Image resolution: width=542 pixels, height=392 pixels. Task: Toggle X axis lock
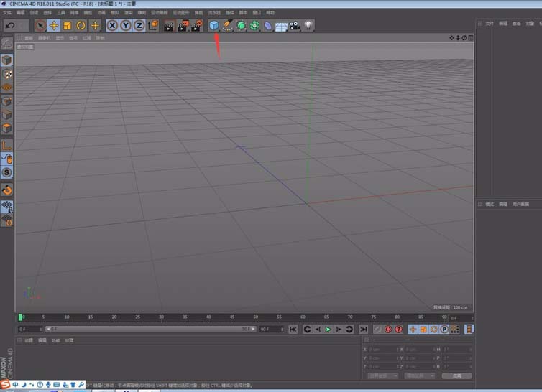click(x=112, y=26)
